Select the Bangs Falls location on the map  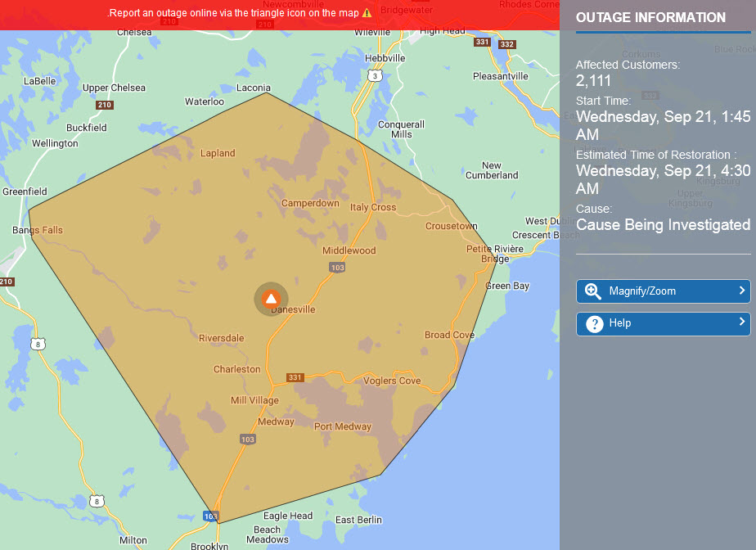coord(38,231)
